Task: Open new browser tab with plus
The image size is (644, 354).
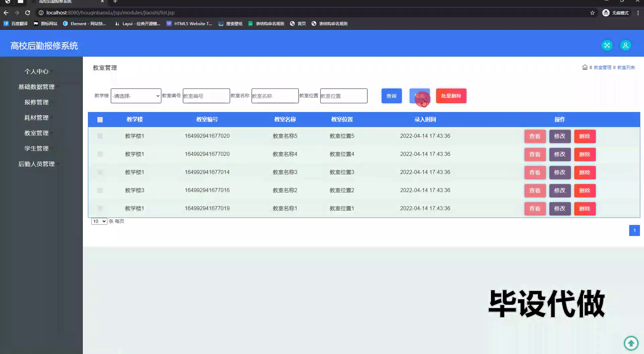Action: (115, 2)
